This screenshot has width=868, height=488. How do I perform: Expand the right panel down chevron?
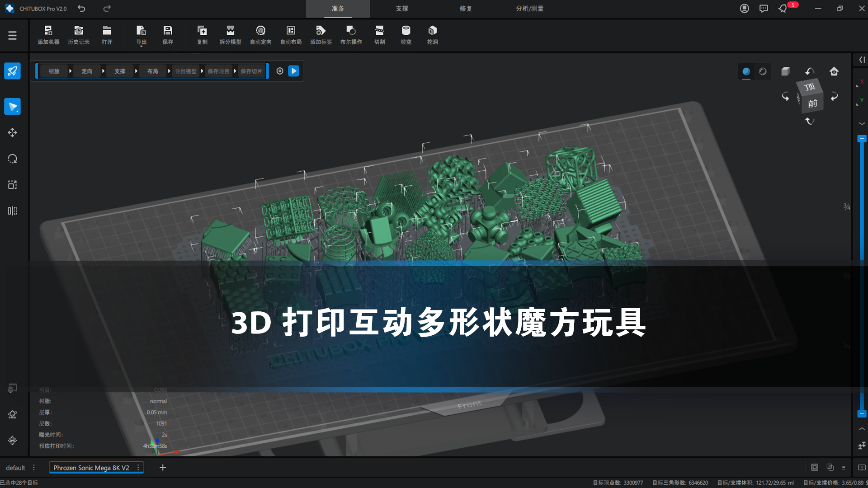click(862, 123)
